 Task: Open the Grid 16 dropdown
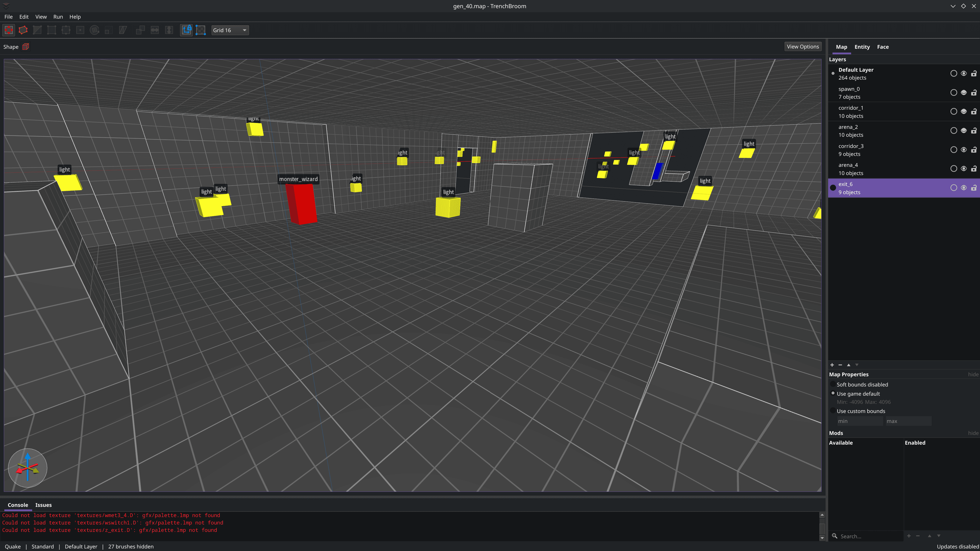pyautogui.click(x=230, y=30)
